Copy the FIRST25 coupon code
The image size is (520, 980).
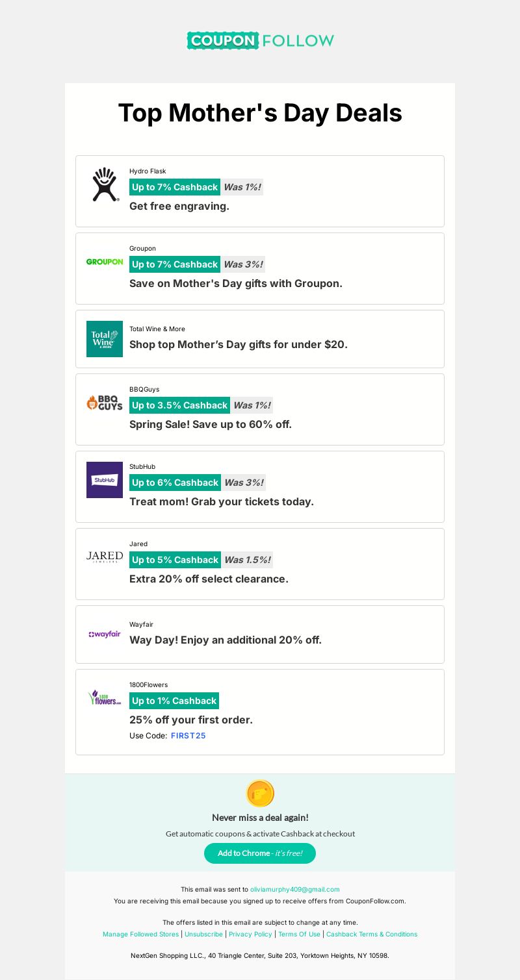tap(188, 736)
